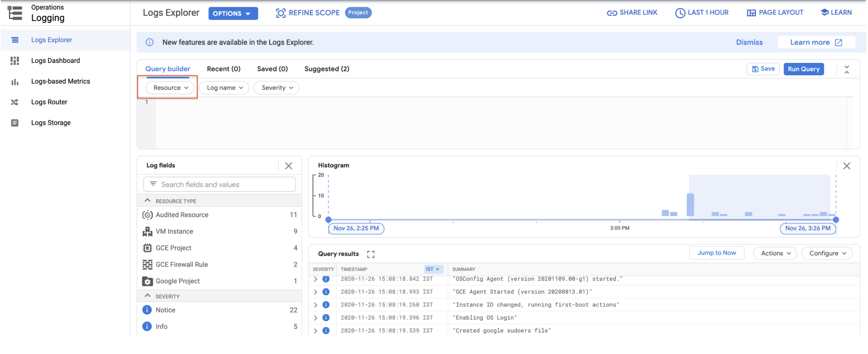The width and height of the screenshot is (868, 354).
Task: Switch to the Recent (0) tab
Action: click(x=224, y=69)
